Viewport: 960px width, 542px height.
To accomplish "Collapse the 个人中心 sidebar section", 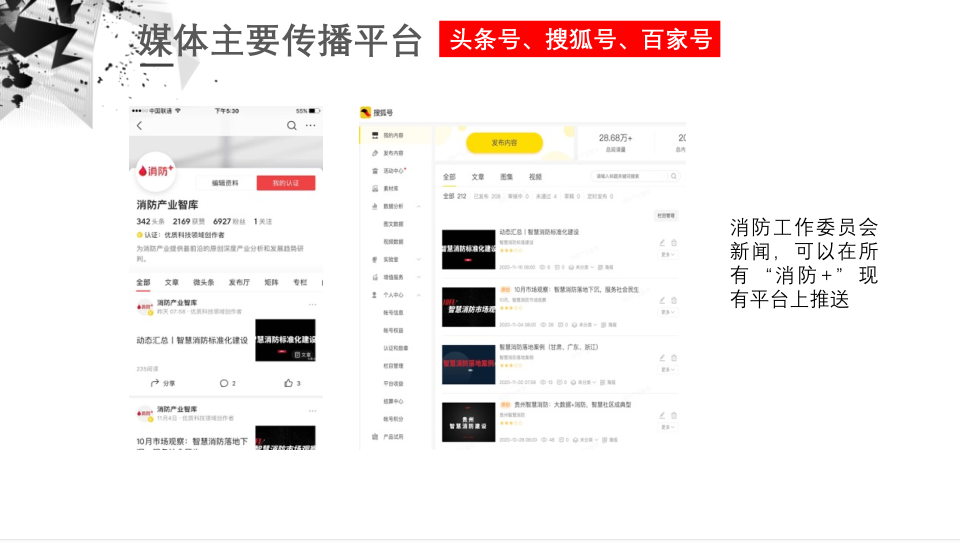I will click(x=419, y=295).
